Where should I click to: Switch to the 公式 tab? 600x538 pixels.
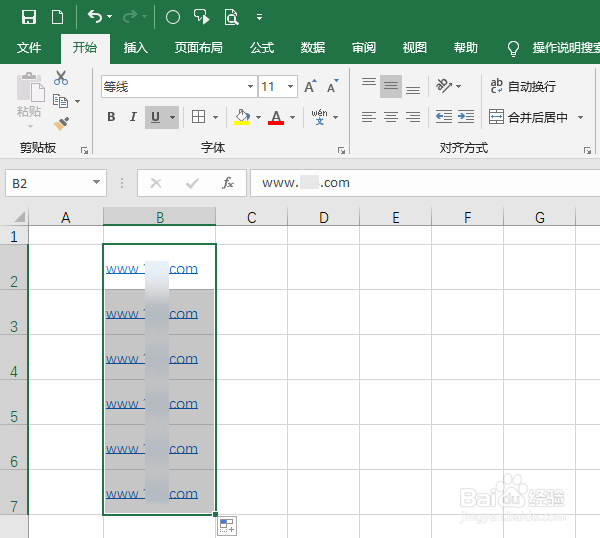click(262, 48)
